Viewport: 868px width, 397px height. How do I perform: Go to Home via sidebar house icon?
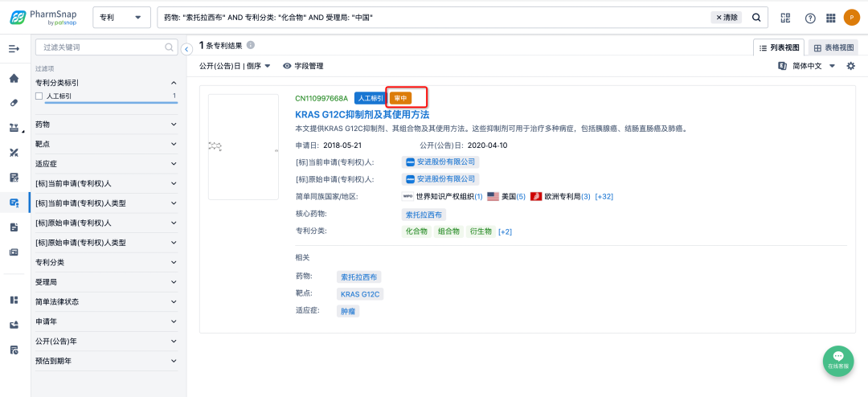[14, 78]
